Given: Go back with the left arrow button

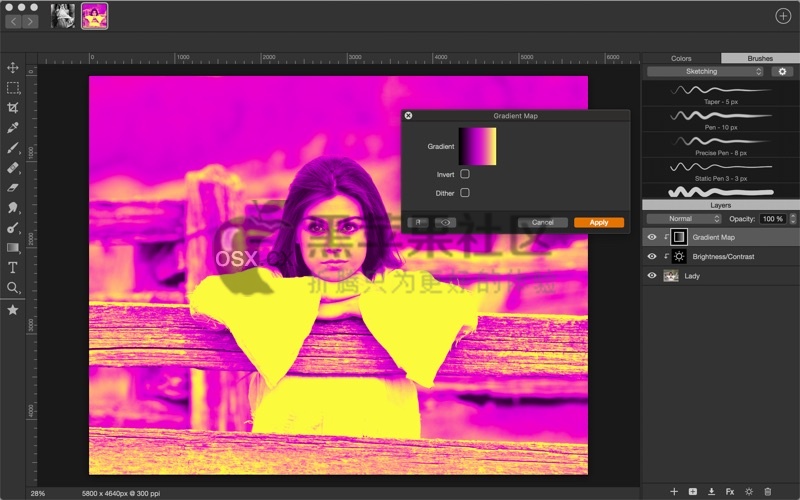Looking at the screenshot, I should click(13, 21).
